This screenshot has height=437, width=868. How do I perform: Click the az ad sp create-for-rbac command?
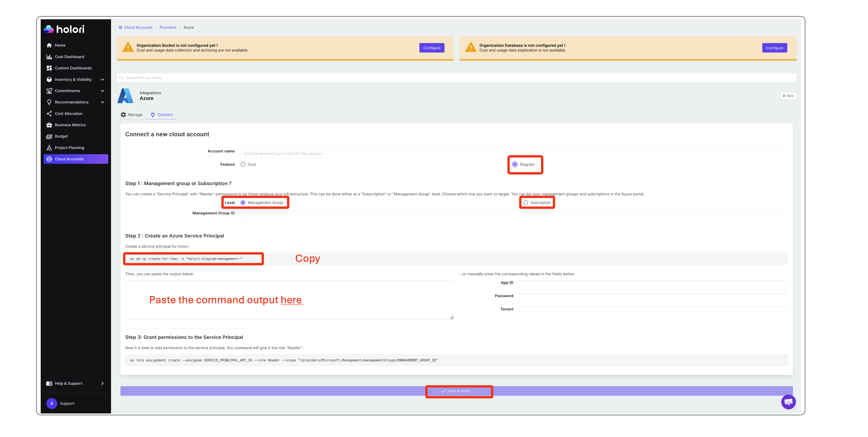(186, 259)
